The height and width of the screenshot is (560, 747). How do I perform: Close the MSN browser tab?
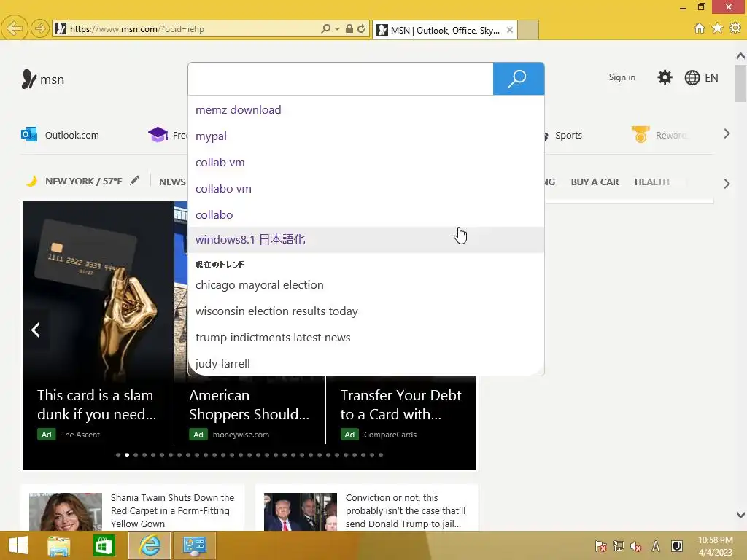pos(510,30)
